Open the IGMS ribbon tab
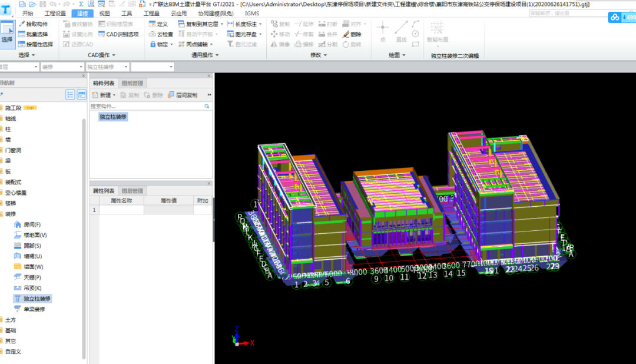Viewport: 636px width, 364px height. [252, 14]
